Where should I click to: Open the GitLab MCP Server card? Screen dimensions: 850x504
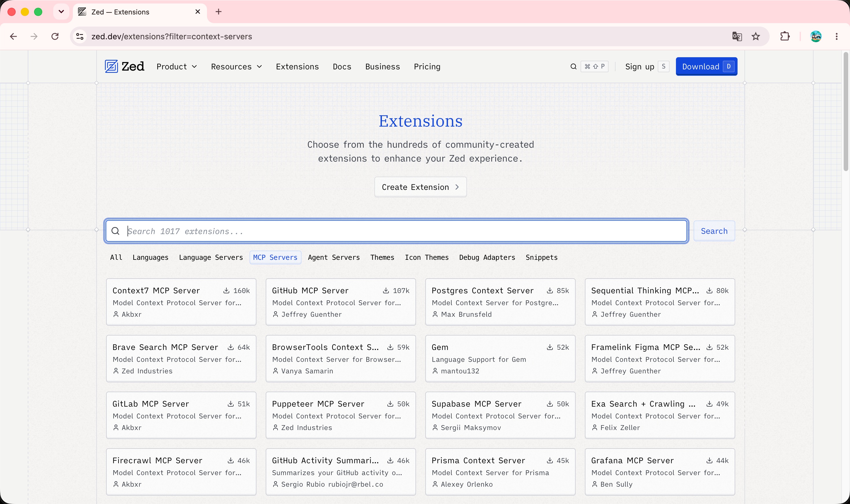coord(181,415)
